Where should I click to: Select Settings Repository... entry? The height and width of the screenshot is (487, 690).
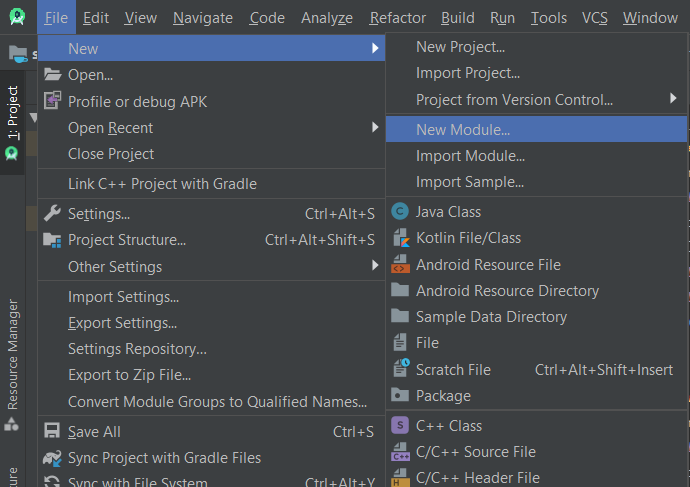(x=211, y=349)
